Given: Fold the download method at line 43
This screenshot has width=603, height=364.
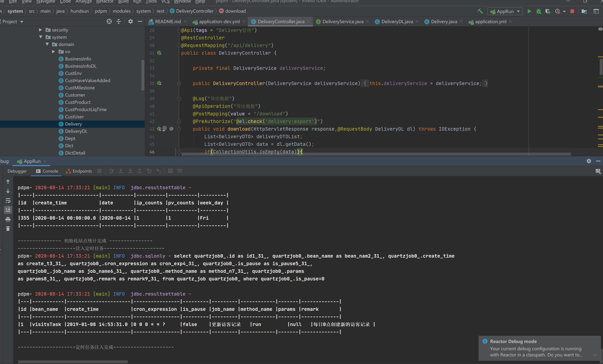Looking at the screenshot, I should point(179,129).
